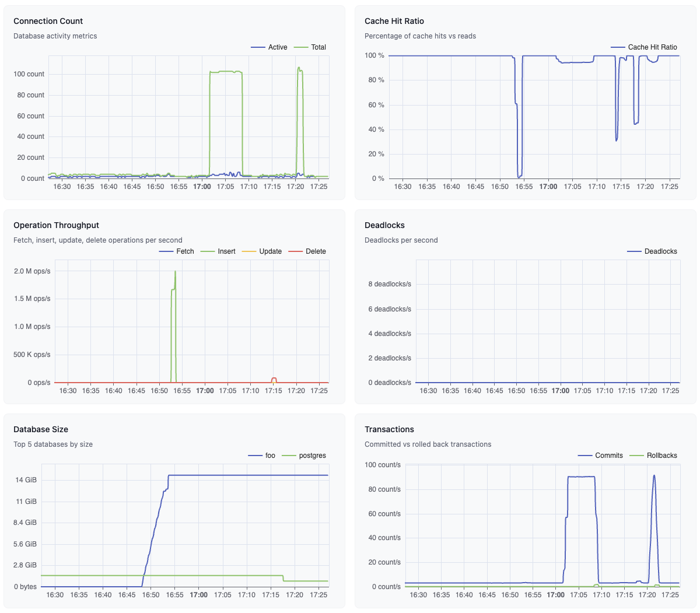Viewport: 700px width, 613px height.
Task: Click the 'Database activity metrics' subtitle
Action: pyautogui.click(x=55, y=36)
